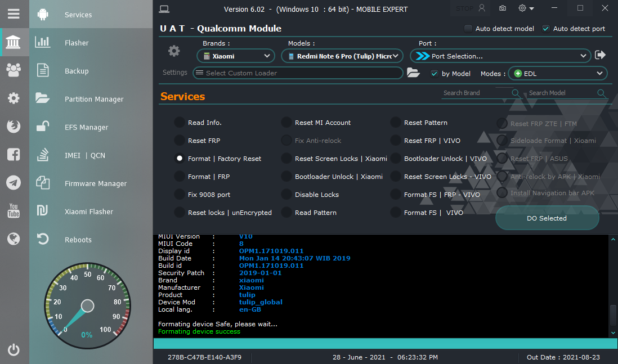
Task: Select Reset FRP | VIVO option
Action: 395,140
